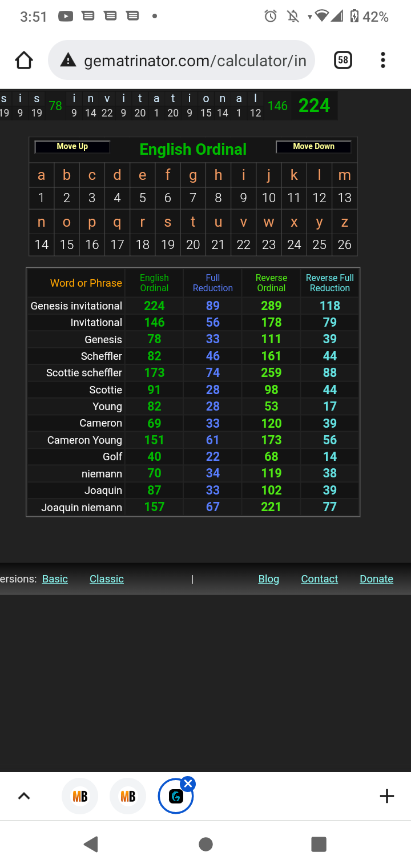
Task: Click the Move Up button
Action: tap(72, 147)
